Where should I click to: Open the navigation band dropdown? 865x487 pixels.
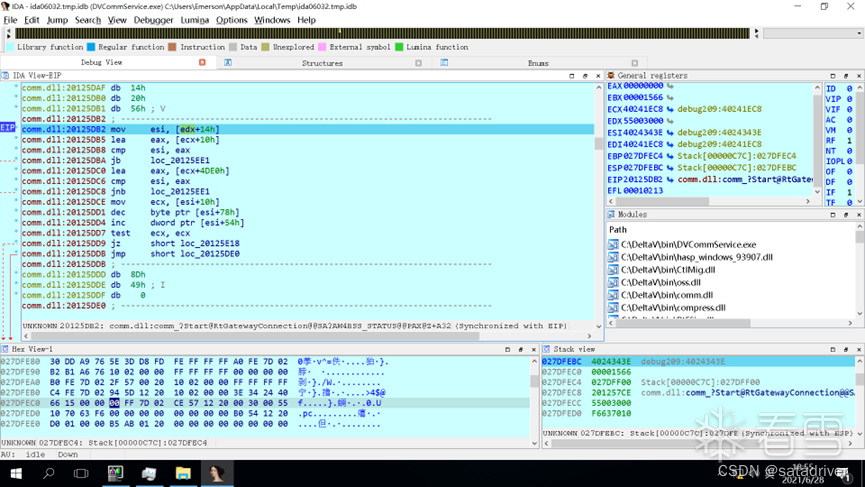[859, 34]
